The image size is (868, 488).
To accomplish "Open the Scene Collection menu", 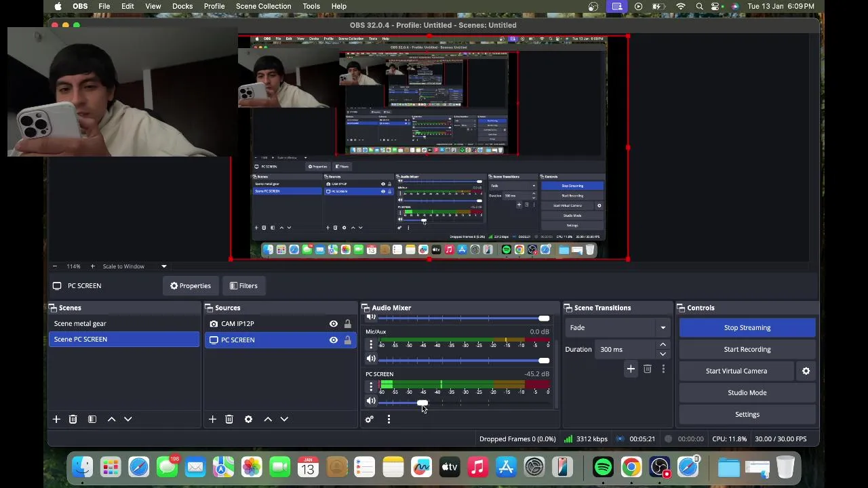I will (x=264, y=6).
